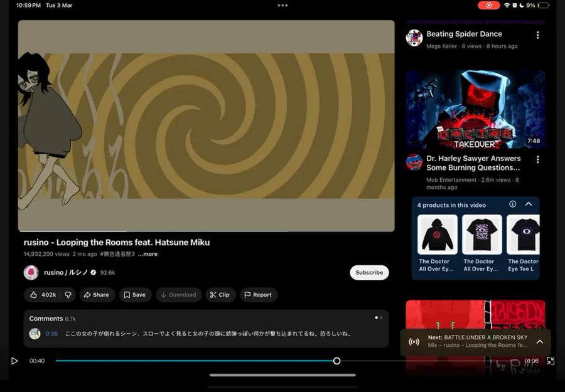Image resolution: width=565 pixels, height=392 pixels.
Task: Tap the comment page indicator dots
Action: pos(379,317)
